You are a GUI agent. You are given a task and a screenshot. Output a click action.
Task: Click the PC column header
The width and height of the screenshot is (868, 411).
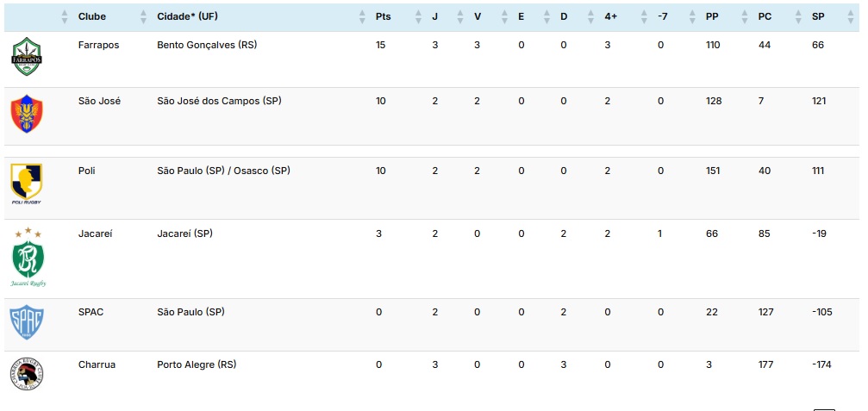[x=765, y=16]
